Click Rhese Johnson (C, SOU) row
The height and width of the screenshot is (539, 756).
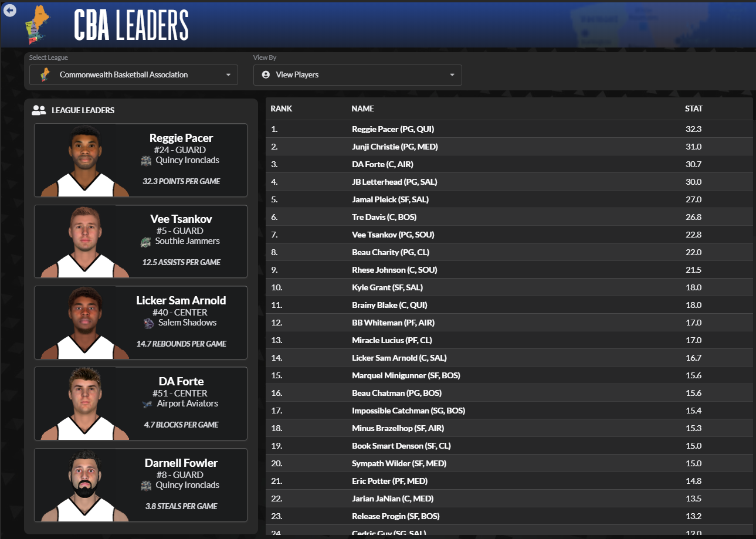(509, 270)
